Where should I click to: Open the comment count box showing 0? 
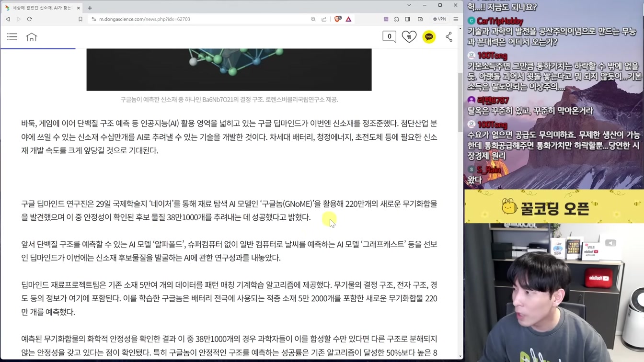(389, 36)
